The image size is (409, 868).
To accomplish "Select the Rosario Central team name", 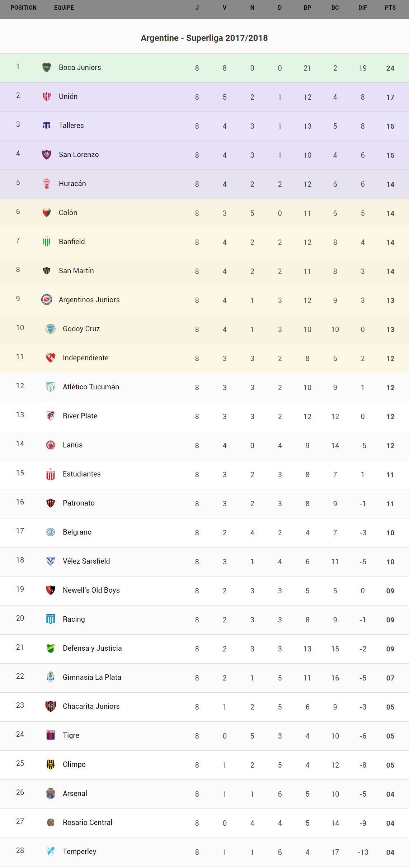I will pyautogui.click(x=87, y=822).
